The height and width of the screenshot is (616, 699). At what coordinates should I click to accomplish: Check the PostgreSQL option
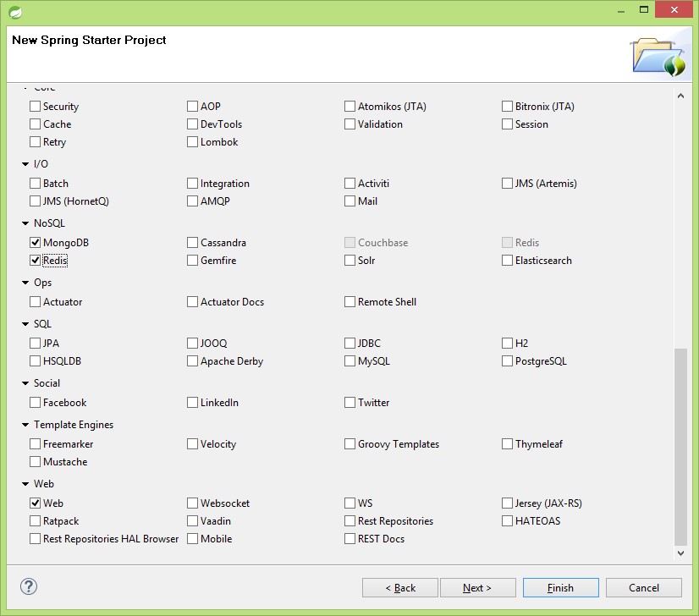pyautogui.click(x=507, y=361)
